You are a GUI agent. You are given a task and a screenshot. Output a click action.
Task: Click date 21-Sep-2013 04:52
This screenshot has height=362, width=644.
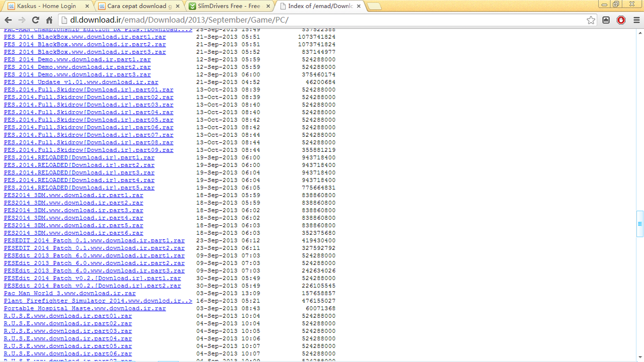[228, 82]
